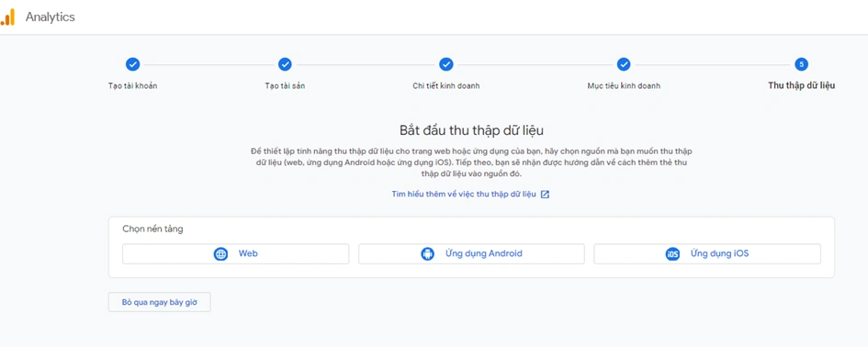Open the Chi tiết kinh doanh step
868x347 pixels.
coord(446,85)
